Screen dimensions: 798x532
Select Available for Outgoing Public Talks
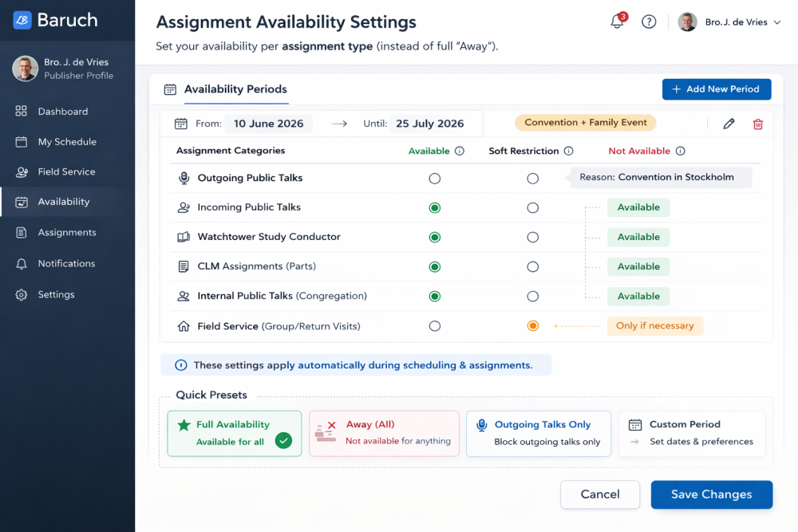point(434,179)
